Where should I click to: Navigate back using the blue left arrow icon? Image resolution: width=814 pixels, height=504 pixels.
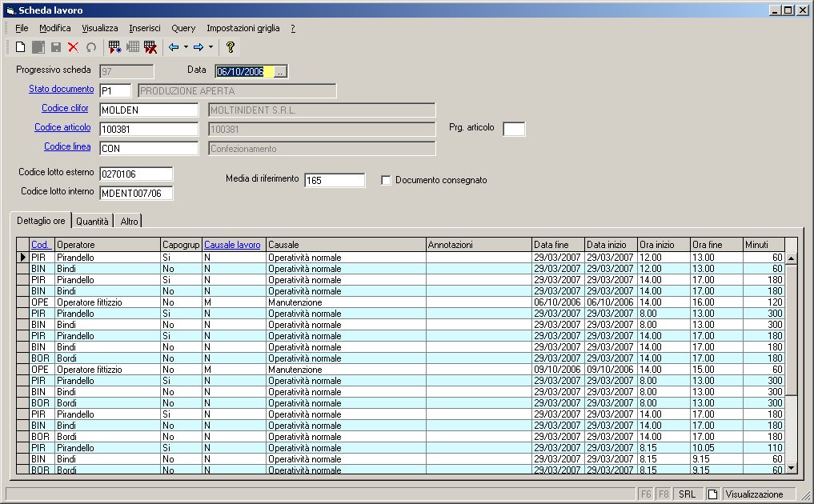(174, 46)
